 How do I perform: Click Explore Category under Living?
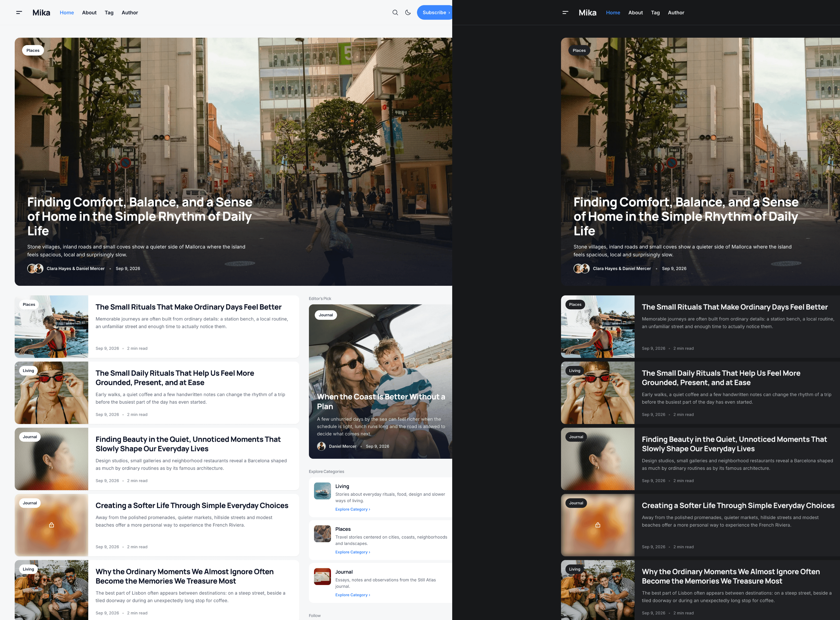point(353,509)
